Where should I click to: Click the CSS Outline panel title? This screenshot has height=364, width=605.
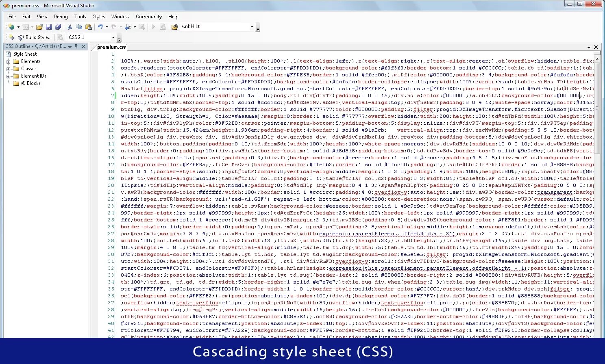pos(36,46)
